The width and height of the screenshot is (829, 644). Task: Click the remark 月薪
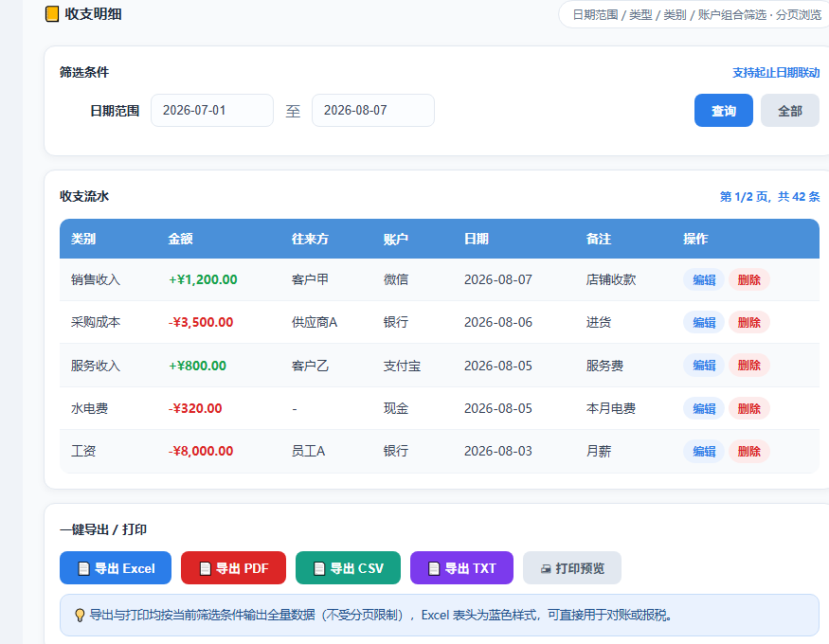click(x=598, y=451)
